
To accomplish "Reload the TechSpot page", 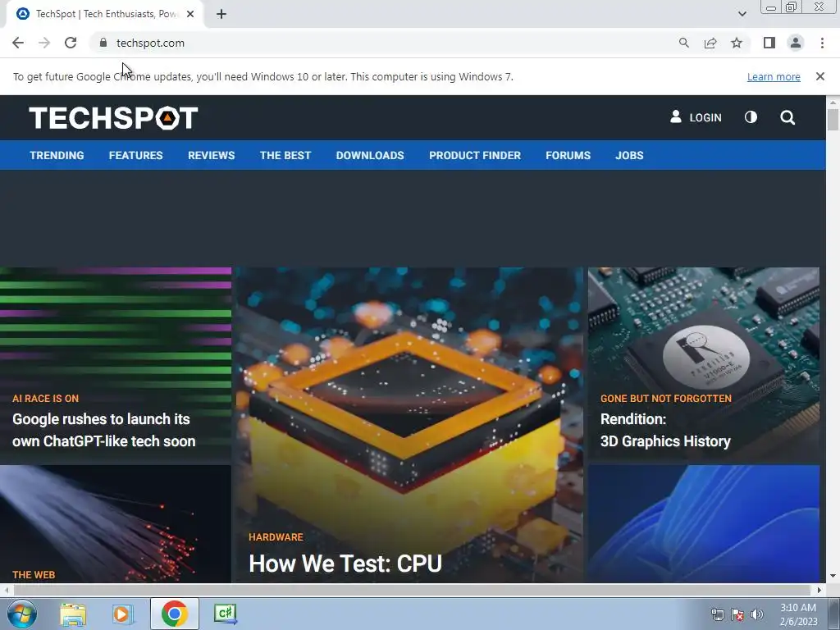I will pyautogui.click(x=71, y=43).
